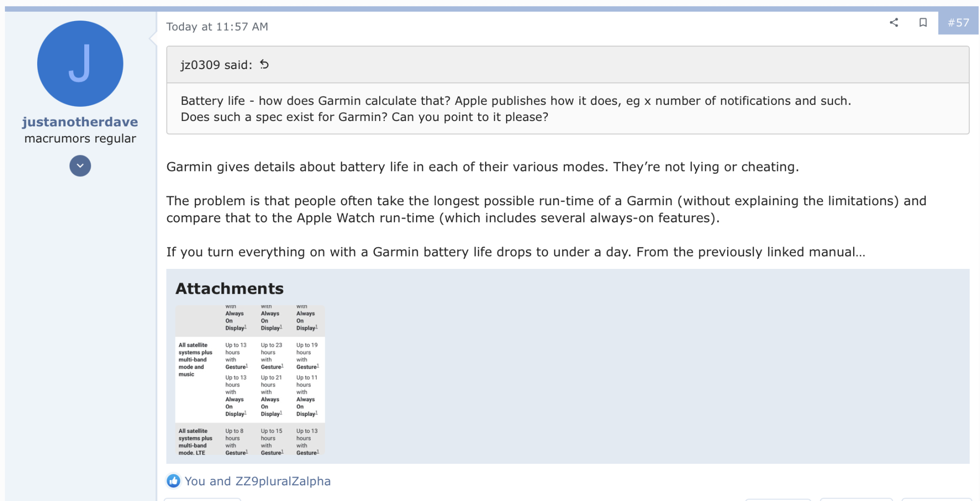The image size is (980, 501).
Task: Click the "macrumors regular" user title
Action: pyautogui.click(x=80, y=139)
